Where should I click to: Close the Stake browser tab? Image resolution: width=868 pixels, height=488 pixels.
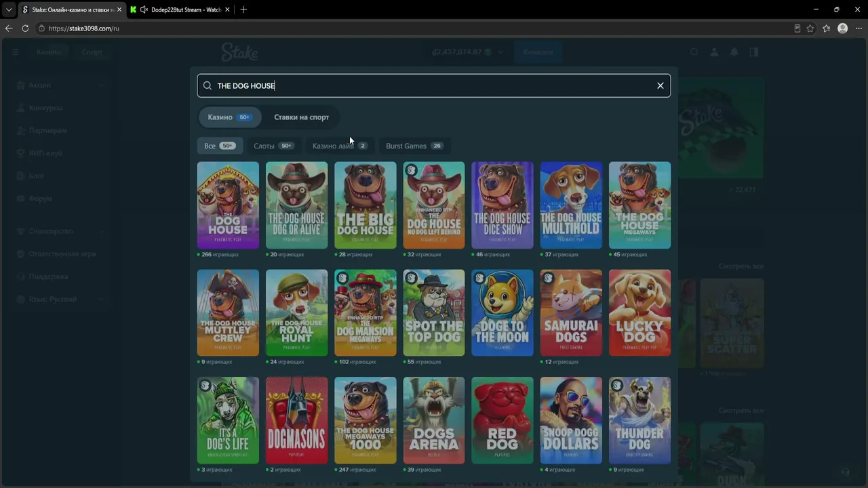click(x=119, y=9)
